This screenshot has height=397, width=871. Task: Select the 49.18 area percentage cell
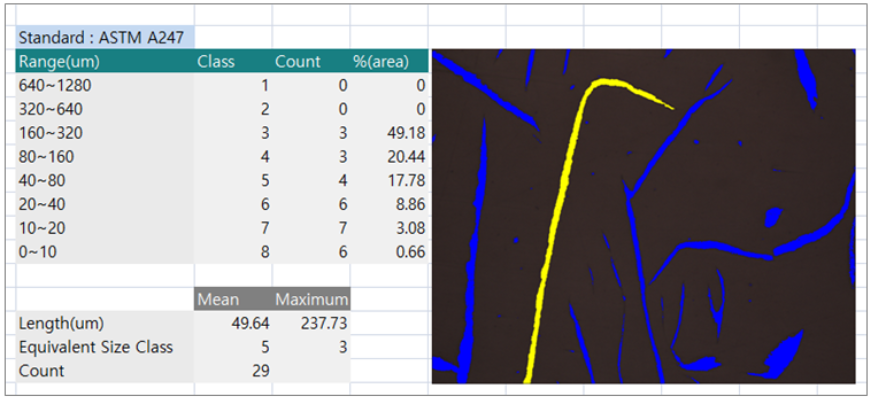point(389,133)
